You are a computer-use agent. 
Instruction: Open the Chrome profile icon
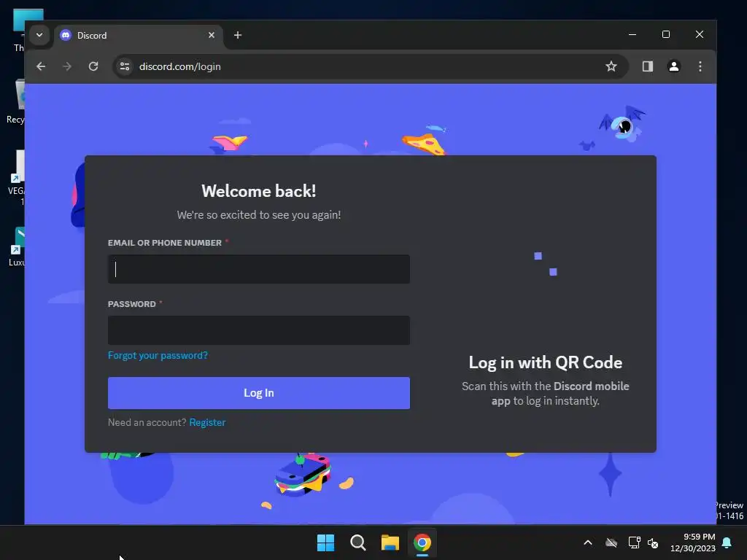point(673,66)
